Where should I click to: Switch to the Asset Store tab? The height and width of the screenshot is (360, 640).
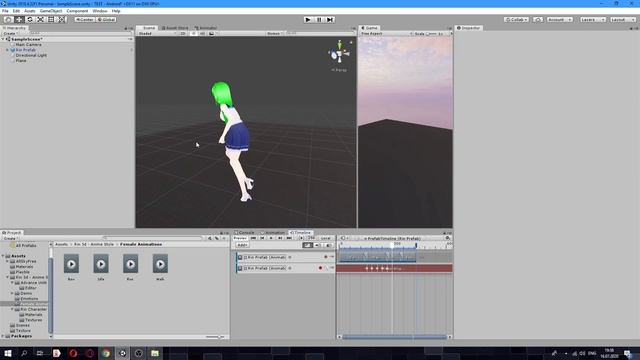click(x=175, y=28)
